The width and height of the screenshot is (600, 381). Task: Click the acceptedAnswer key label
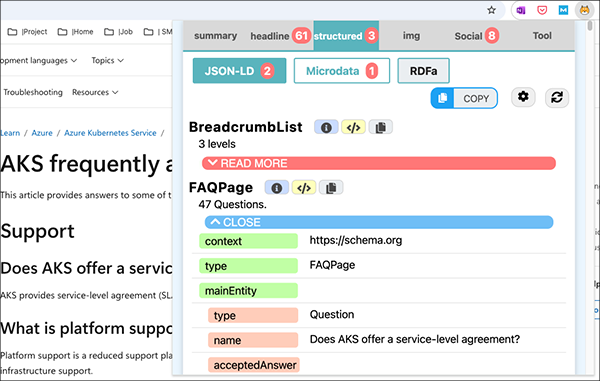(x=254, y=365)
